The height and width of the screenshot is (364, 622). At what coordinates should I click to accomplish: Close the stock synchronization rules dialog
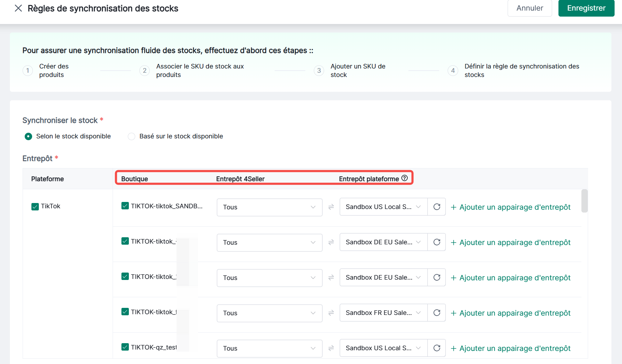point(18,8)
